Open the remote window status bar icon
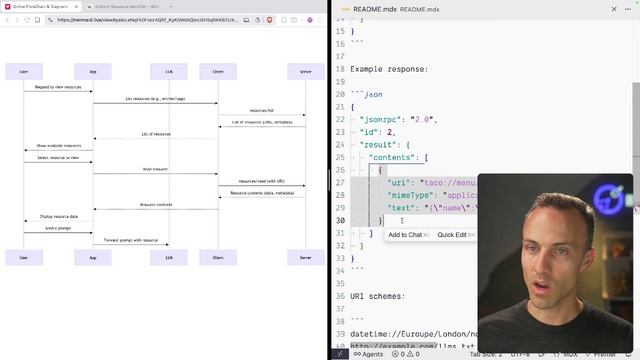The width and height of the screenshot is (640, 360). tap(340, 354)
